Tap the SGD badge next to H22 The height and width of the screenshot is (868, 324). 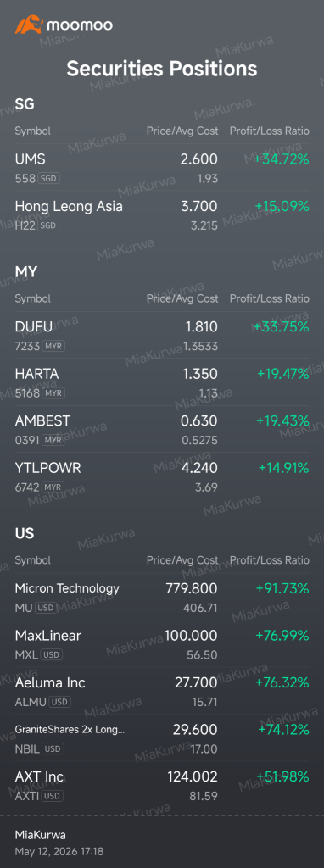click(x=48, y=225)
